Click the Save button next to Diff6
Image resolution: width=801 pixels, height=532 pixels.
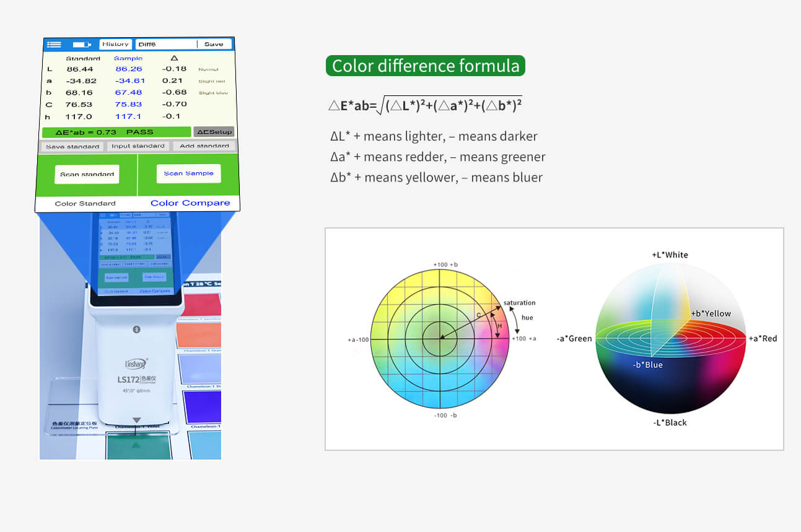[216, 44]
